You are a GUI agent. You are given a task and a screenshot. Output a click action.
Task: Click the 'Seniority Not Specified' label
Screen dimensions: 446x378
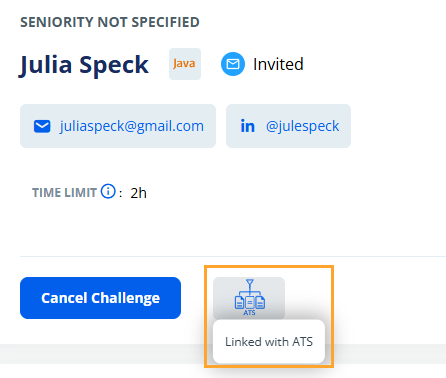pyautogui.click(x=110, y=22)
